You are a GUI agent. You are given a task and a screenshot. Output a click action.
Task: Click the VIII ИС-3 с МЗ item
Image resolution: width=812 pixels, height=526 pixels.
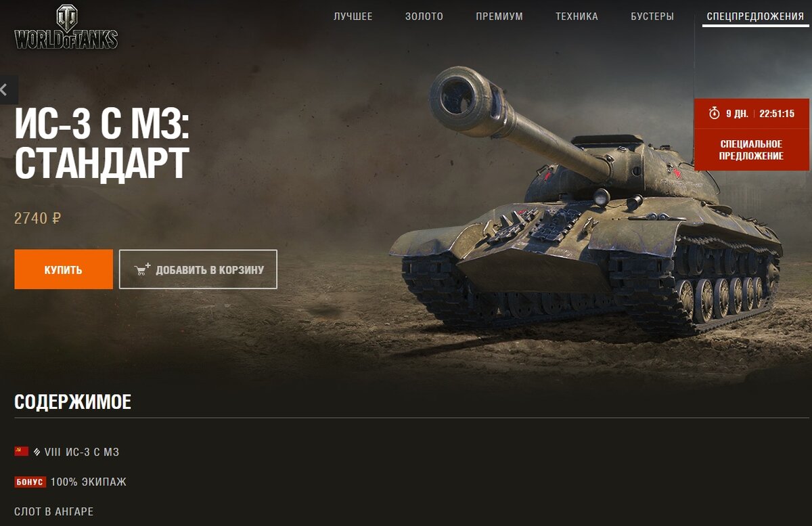click(82, 452)
